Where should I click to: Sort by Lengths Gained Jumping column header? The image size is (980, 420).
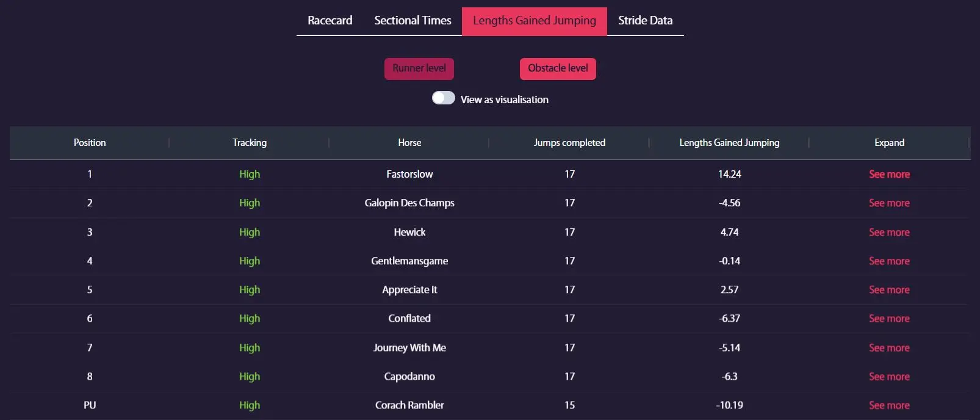pyautogui.click(x=729, y=143)
